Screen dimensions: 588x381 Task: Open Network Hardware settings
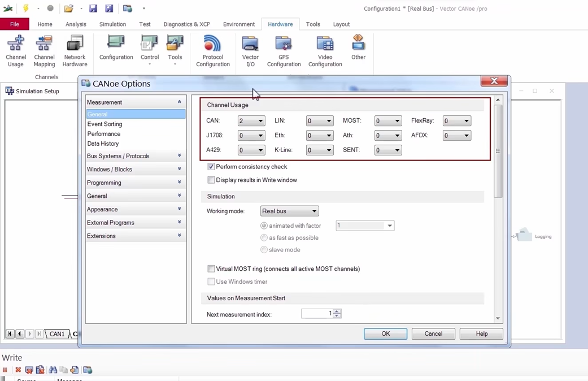75,51
